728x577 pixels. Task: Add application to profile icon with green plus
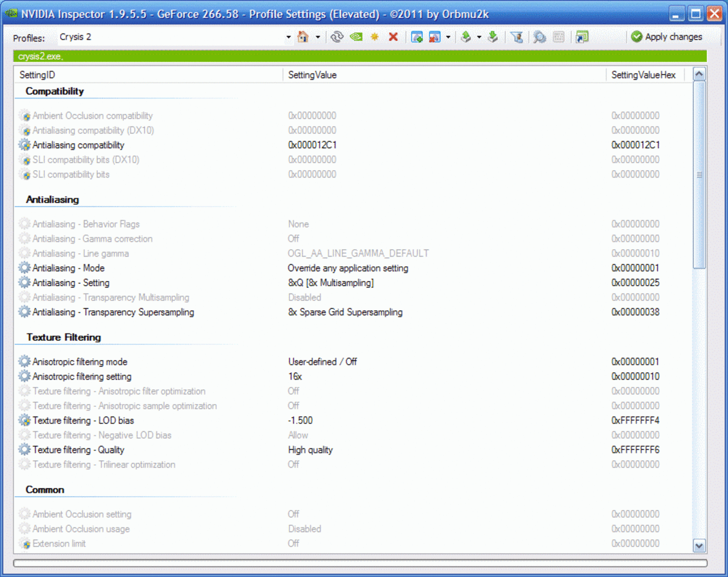click(417, 37)
